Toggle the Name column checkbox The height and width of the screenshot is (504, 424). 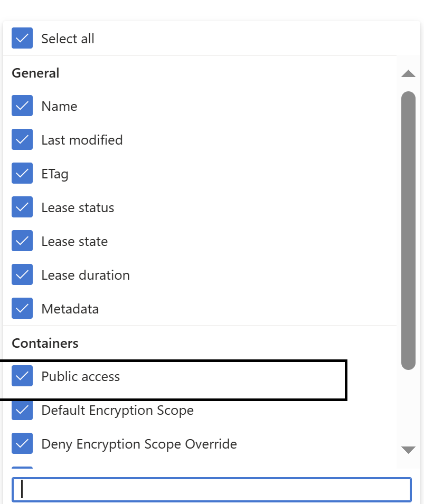coord(22,106)
